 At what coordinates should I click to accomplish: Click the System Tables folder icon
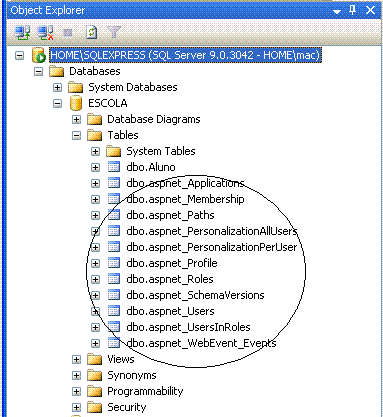(x=113, y=151)
